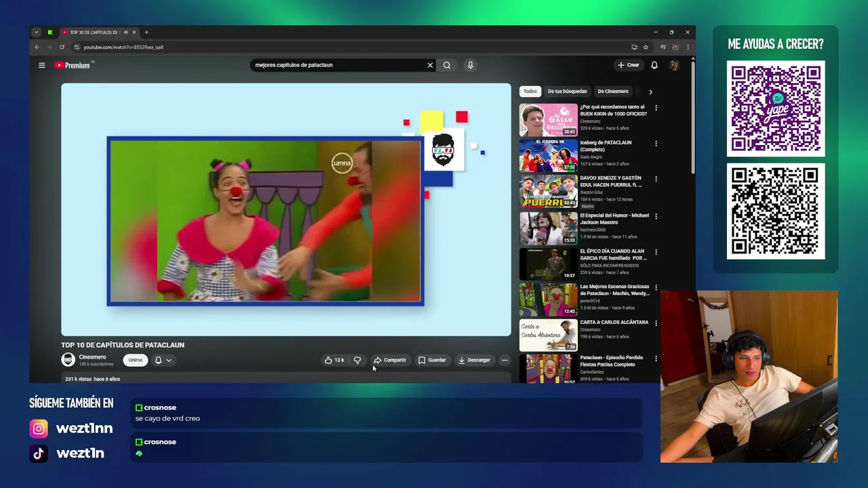Open the account avatar menu
The width and height of the screenshot is (868, 488).
(x=674, y=65)
